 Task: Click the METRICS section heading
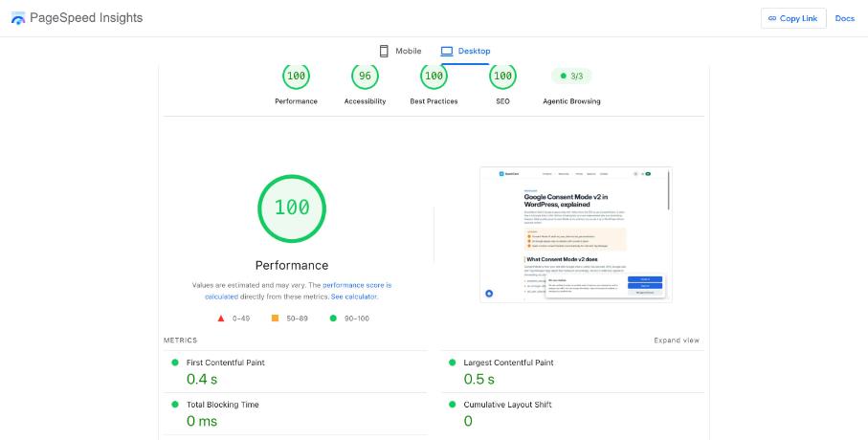pyautogui.click(x=181, y=341)
